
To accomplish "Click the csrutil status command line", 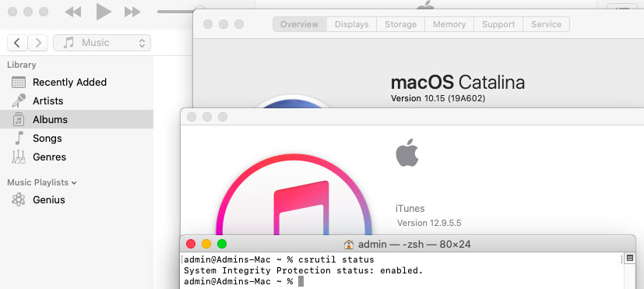I will pos(279,260).
